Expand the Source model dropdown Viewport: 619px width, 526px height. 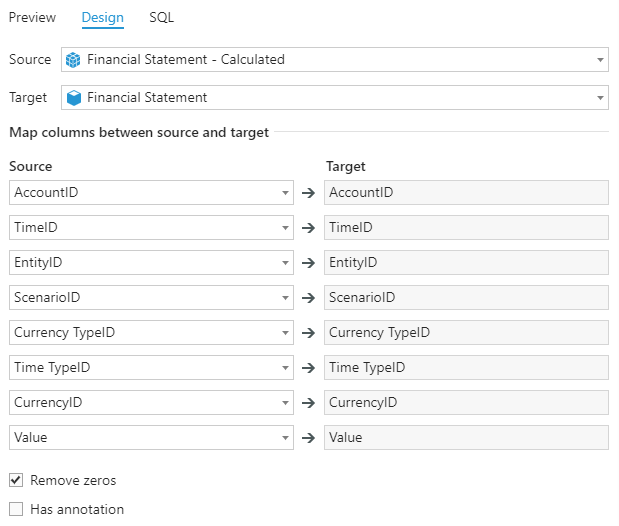tap(600, 60)
